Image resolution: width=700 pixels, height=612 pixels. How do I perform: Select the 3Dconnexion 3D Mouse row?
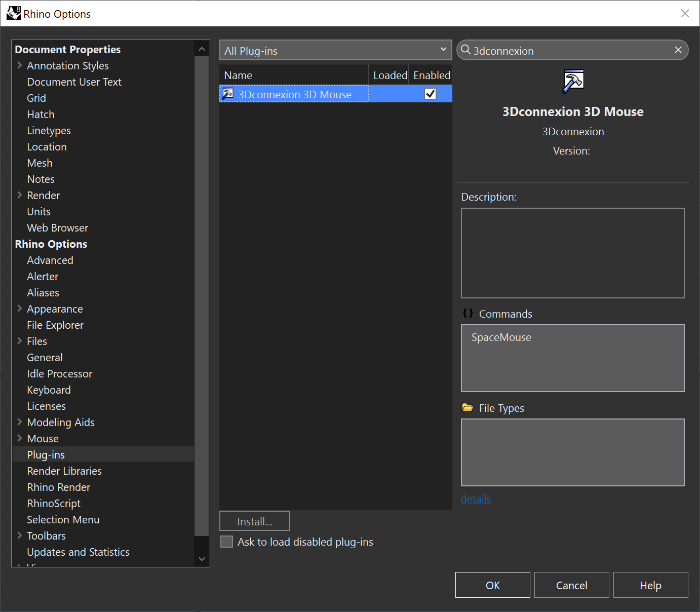[x=335, y=94]
